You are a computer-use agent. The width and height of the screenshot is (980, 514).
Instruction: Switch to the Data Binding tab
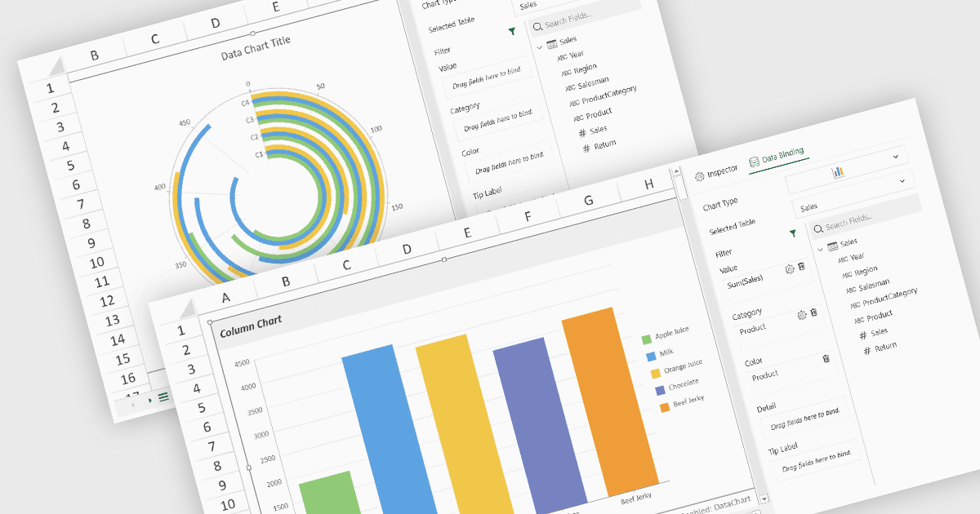click(x=776, y=158)
